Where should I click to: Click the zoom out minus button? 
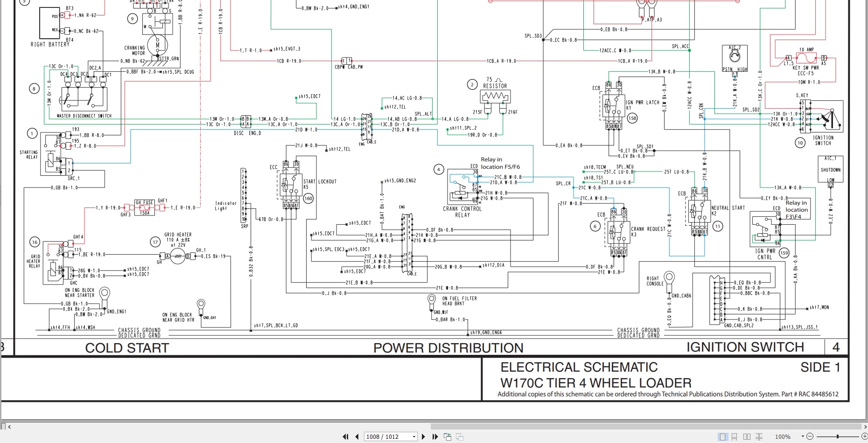pyautogui.click(x=810, y=437)
